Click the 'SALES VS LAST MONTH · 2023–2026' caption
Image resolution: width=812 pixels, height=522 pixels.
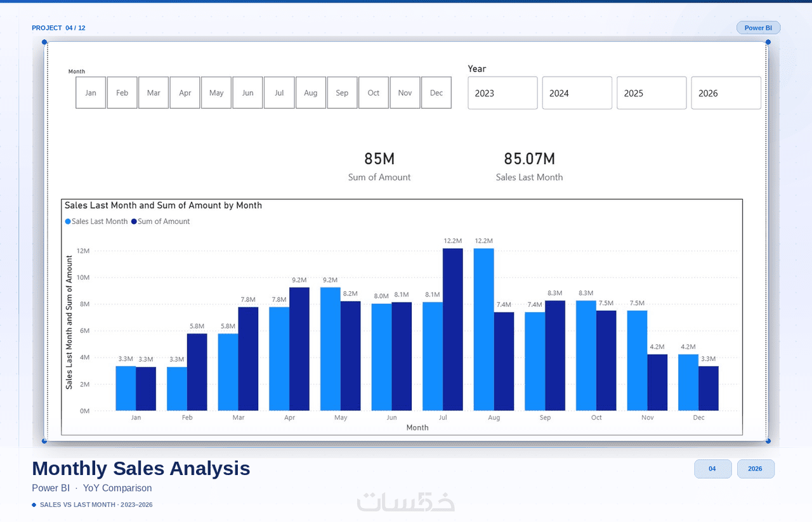pos(96,505)
